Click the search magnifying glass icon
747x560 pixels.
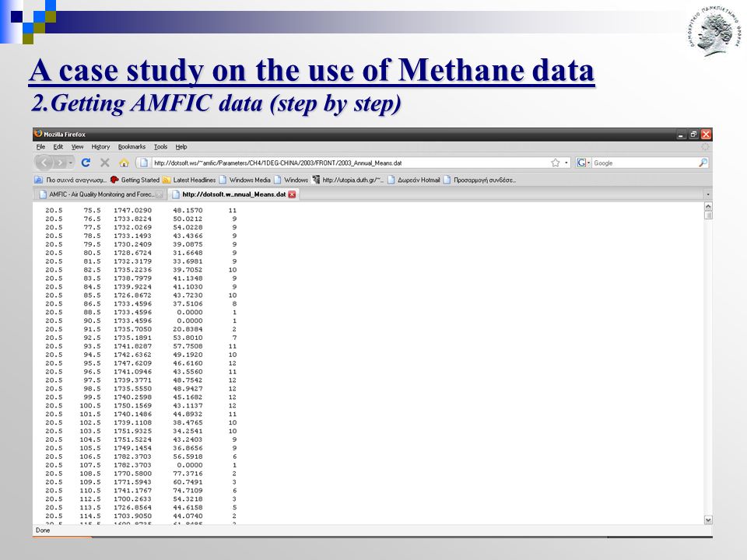coord(703,163)
